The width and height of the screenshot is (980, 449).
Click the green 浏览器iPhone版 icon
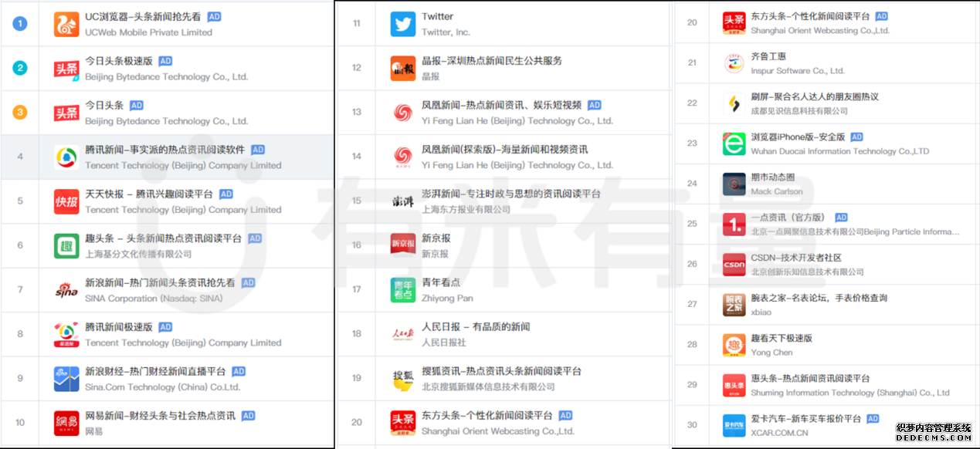(734, 143)
